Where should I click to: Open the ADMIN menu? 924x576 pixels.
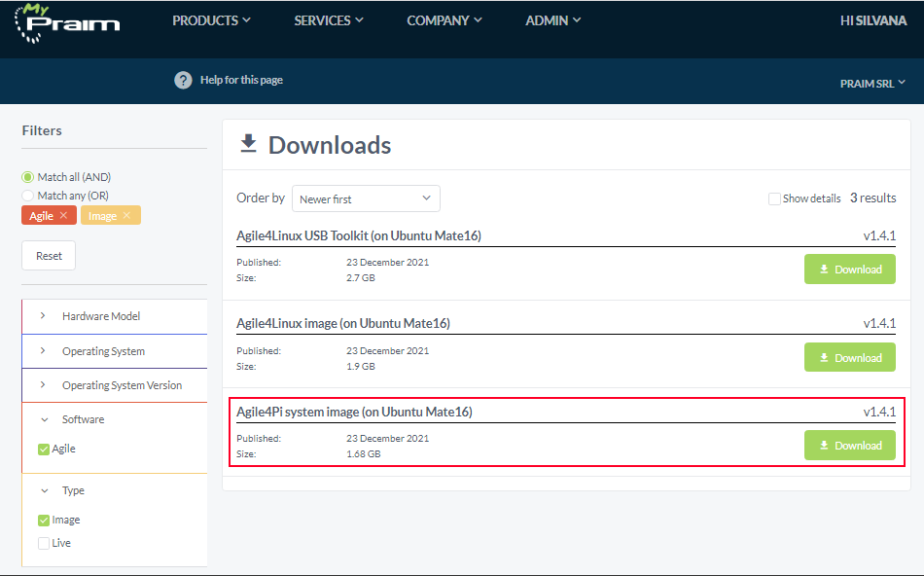553,20
